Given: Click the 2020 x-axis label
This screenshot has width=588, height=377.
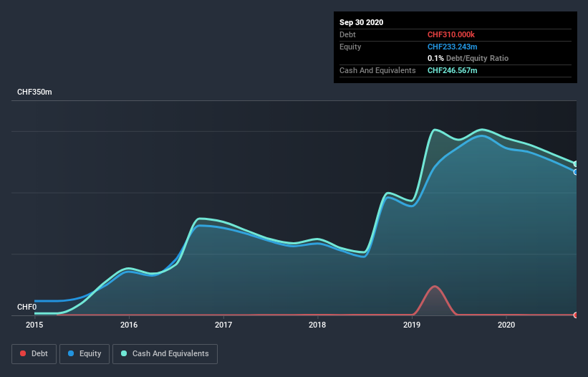Looking at the screenshot, I should tap(506, 325).
